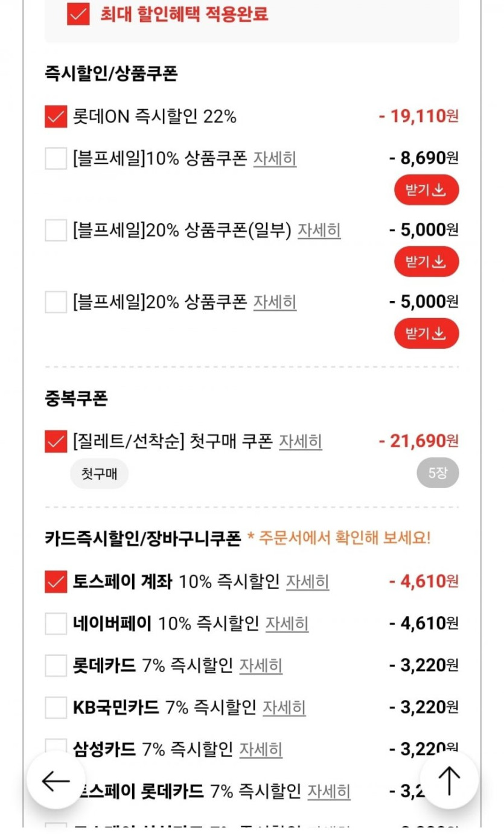Tap the back arrow floating button

(x=56, y=781)
